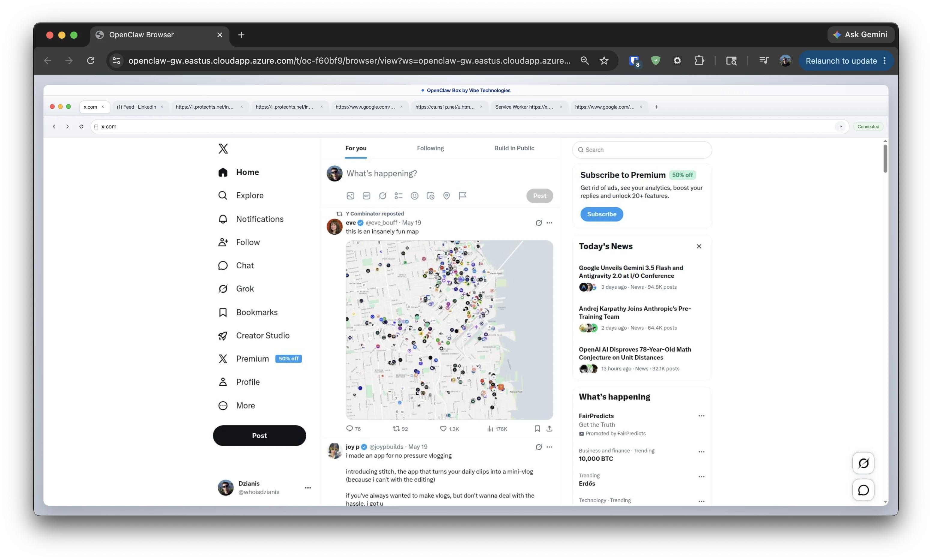
Task: Open Chat in sidebar
Action: pos(236,265)
